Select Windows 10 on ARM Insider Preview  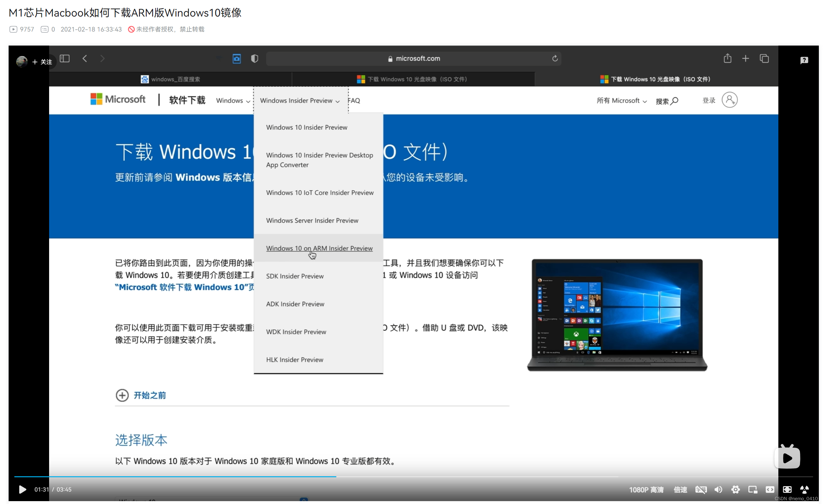click(319, 248)
